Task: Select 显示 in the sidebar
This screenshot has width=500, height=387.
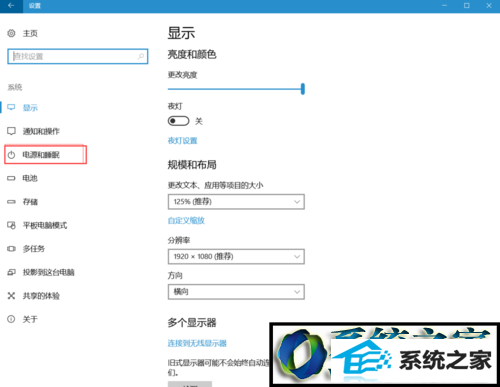Action: click(30, 108)
